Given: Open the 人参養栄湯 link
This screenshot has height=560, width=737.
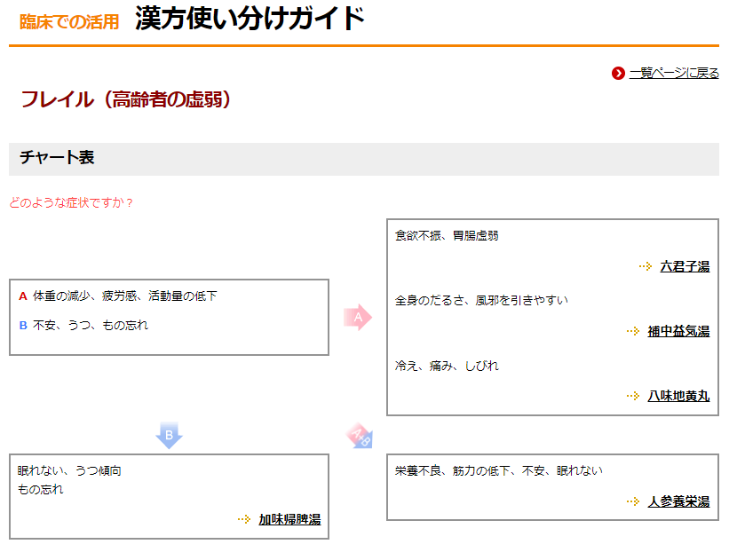Looking at the screenshot, I should (x=678, y=501).
